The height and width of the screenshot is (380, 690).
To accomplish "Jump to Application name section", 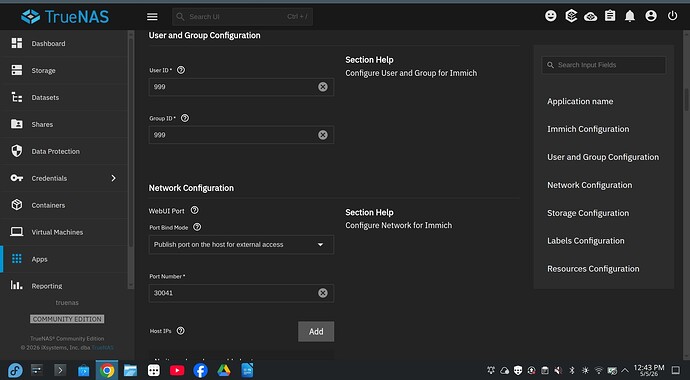I will click(x=580, y=101).
